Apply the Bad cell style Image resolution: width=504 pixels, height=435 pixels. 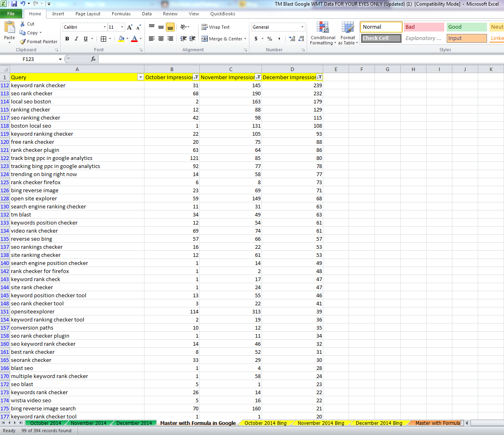coord(424,27)
